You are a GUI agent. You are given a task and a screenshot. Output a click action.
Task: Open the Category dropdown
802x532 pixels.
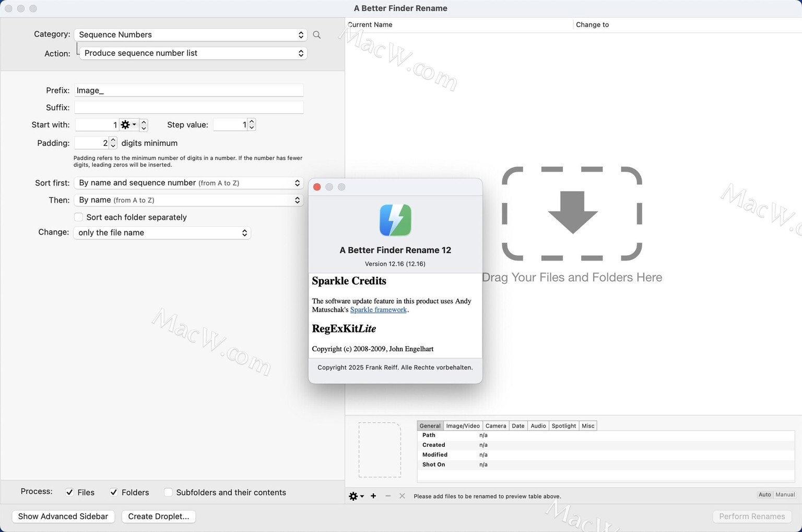(191, 34)
